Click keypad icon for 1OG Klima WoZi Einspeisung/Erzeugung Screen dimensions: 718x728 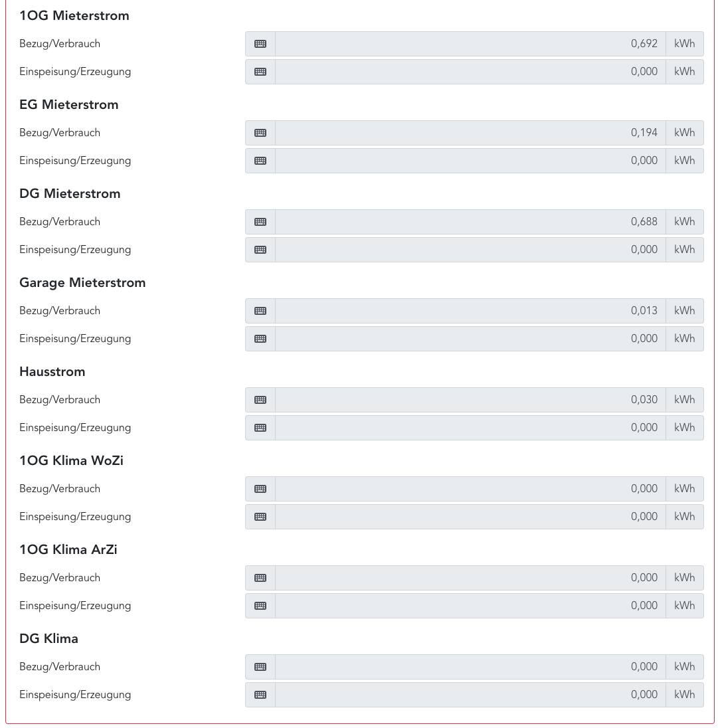click(260, 517)
